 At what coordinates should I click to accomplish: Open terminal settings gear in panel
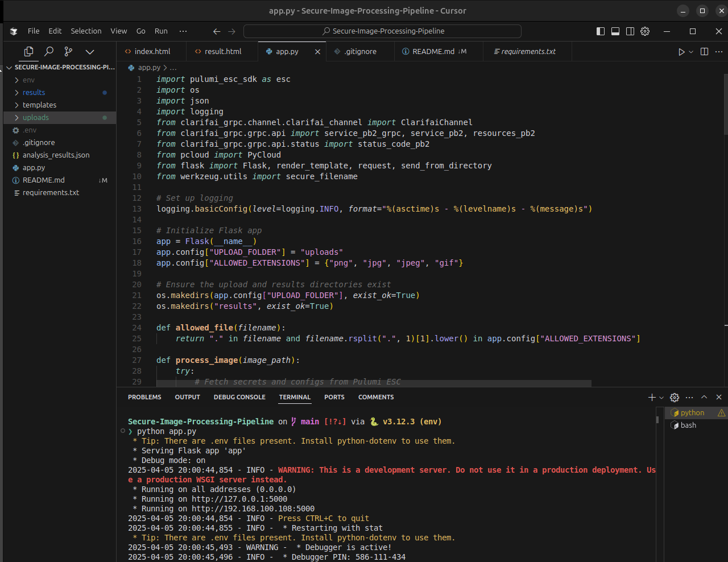(675, 397)
